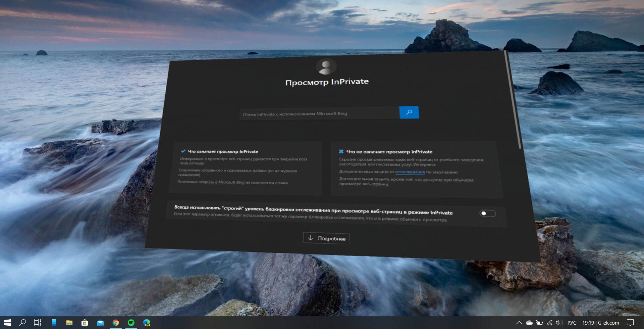Open the OneDrive cloud tray icon

pyautogui.click(x=529, y=323)
